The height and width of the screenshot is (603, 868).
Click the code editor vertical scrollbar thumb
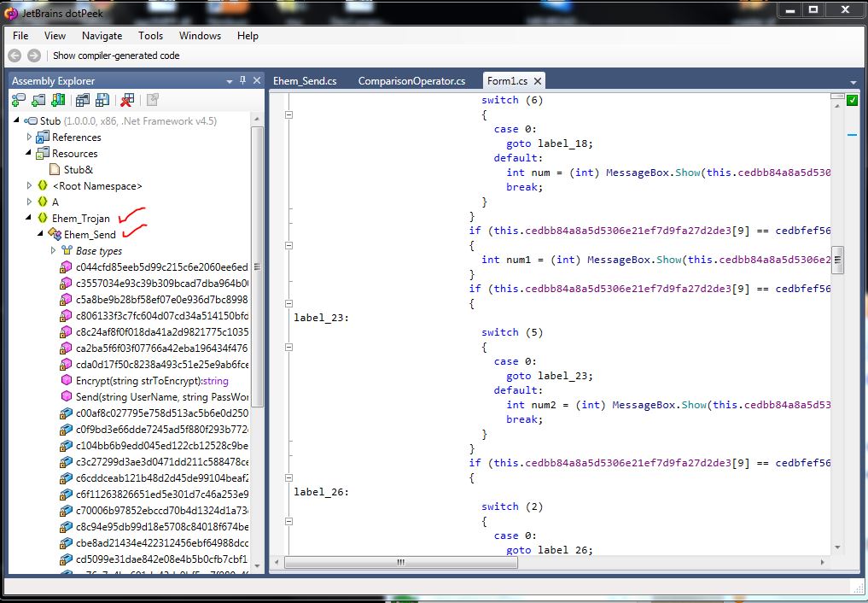pyautogui.click(x=837, y=261)
